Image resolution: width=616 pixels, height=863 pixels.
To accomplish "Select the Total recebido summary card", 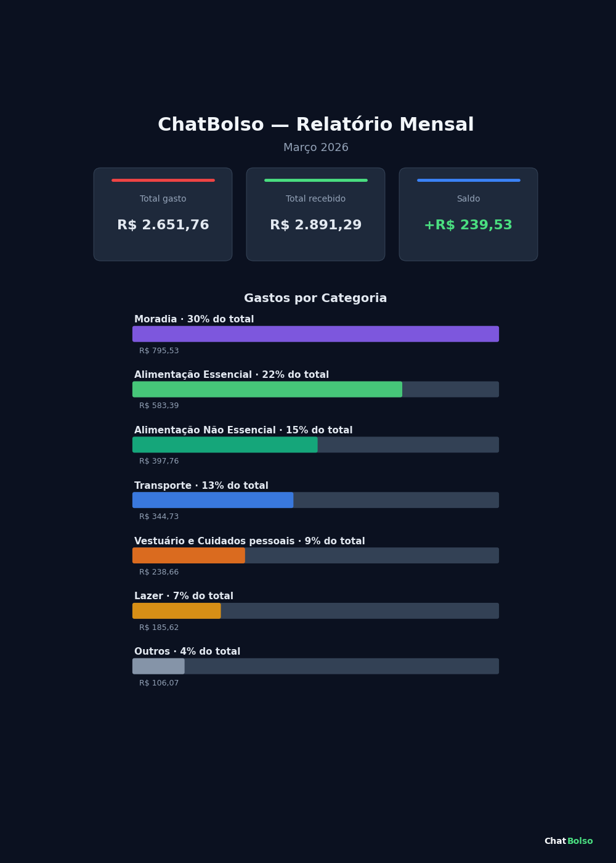I will point(315,215).
